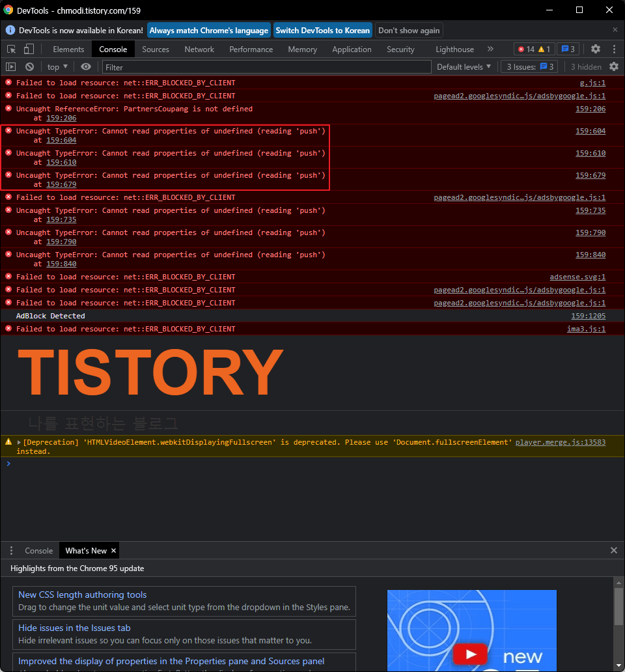Open source link 159:206 on the right
The height and width of the screenshot is (672, 625).
click(590, 109)
